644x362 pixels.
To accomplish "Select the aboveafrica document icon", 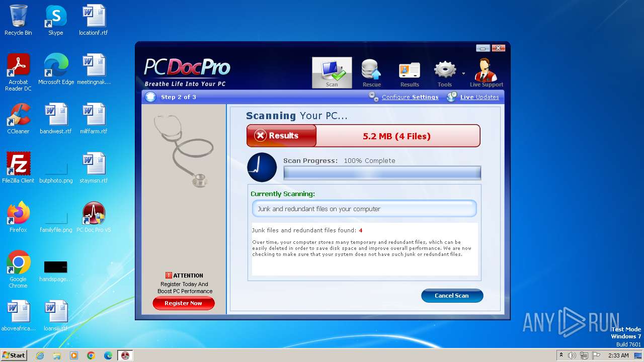I will pyautogui.click(x=18, y=316).
